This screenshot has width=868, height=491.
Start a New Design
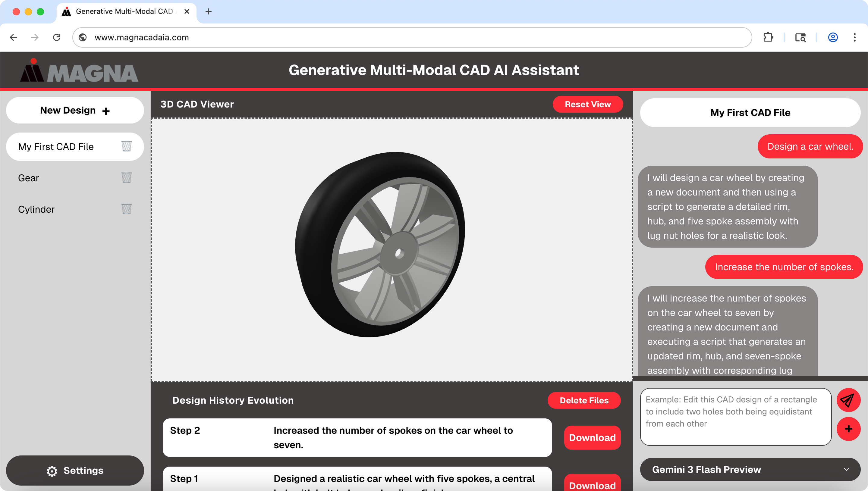[75, 110]
